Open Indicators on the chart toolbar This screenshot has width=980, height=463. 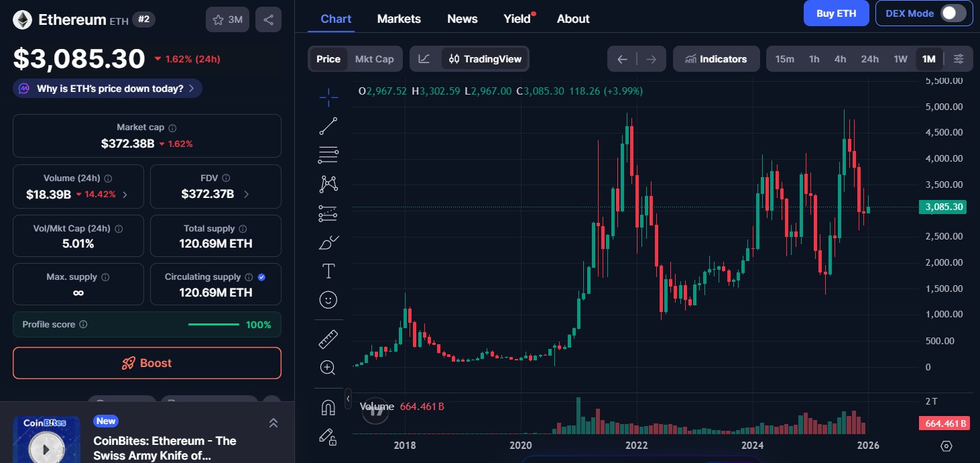716,58
